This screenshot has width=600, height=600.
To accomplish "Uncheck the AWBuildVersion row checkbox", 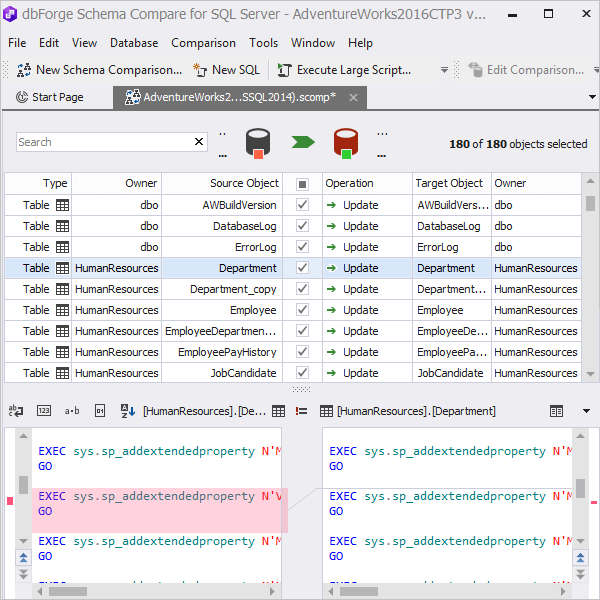I will [302, 205].
